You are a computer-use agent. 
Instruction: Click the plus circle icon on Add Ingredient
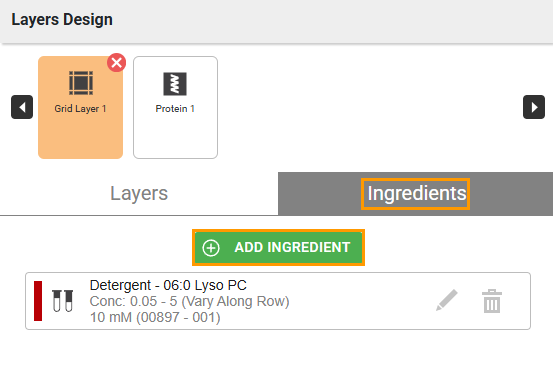coord(211,248)
